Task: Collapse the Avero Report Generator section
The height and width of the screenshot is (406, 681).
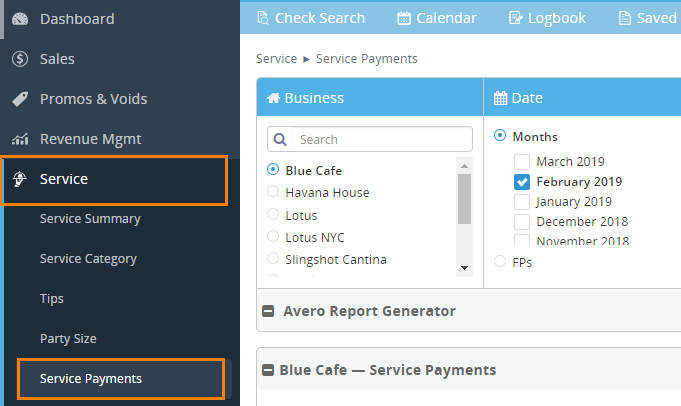Action: pos(268,311)
